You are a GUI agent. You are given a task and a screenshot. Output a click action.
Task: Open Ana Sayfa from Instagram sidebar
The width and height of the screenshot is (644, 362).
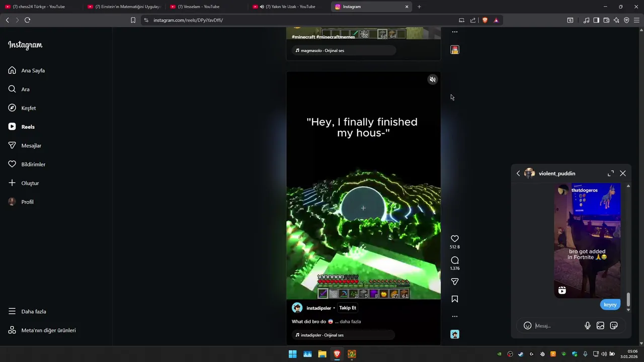pos(27,70)
